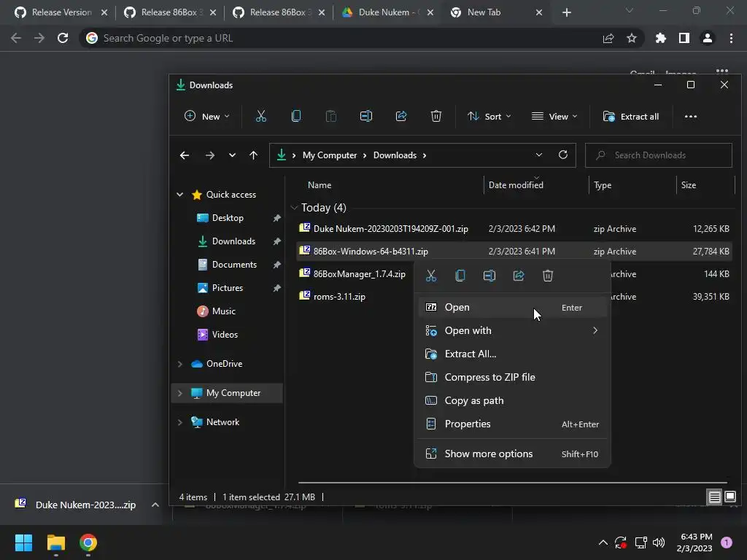Choose Compress to ZIP file
The image size is (747, 560).
[513, 377]
